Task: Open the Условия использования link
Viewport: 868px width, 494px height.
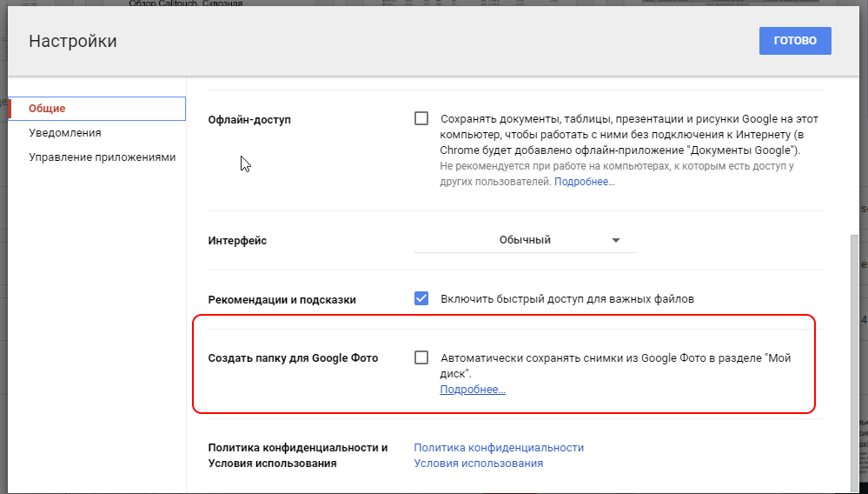Action: 478,463
